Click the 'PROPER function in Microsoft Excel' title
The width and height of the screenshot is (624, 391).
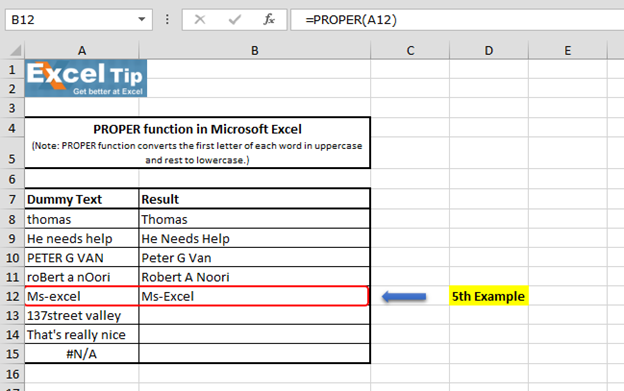197,129
